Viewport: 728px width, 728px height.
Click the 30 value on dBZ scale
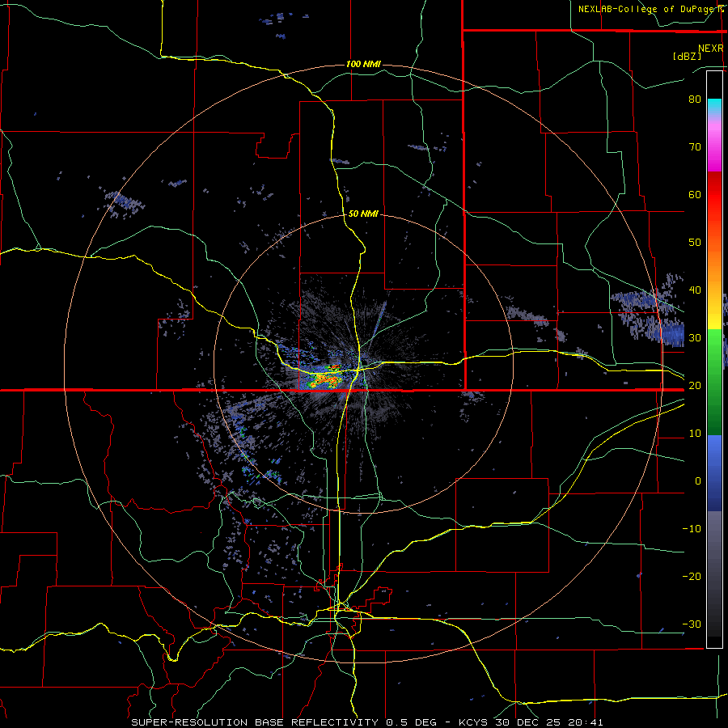695,338
